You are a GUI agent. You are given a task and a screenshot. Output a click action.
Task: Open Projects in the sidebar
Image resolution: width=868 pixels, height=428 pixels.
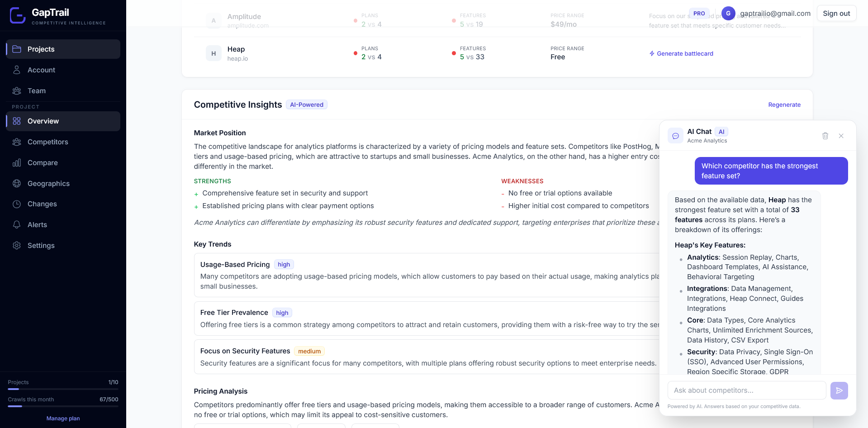pyautogui.click(x=63, y=49)
